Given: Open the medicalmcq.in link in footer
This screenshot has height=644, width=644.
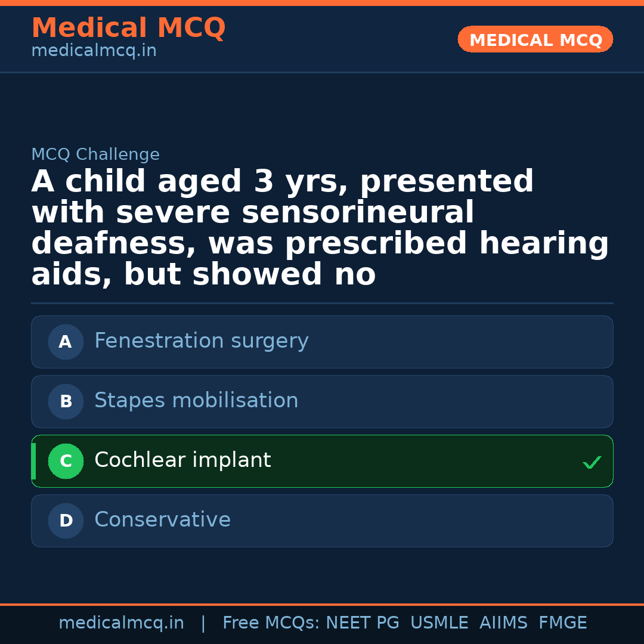Looking at the screenshot, I should (121, 623).
